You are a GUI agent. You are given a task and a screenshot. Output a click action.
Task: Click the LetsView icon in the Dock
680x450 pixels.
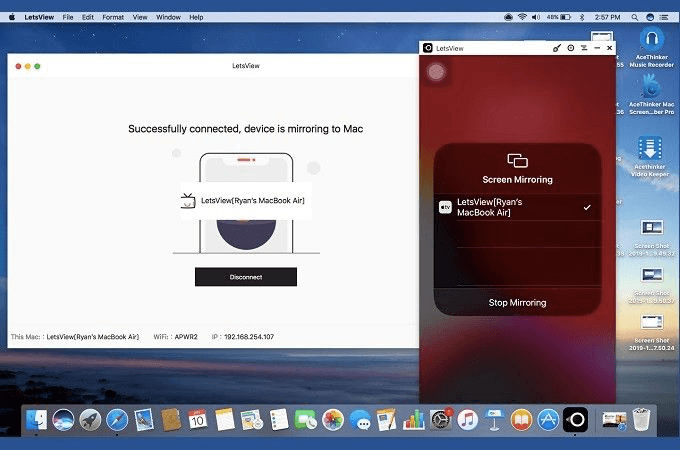pyautogui.click(x=575, y=420)
